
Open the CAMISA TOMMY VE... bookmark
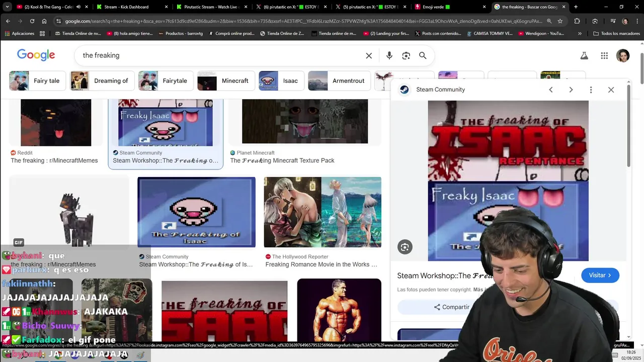coord(489,33)
